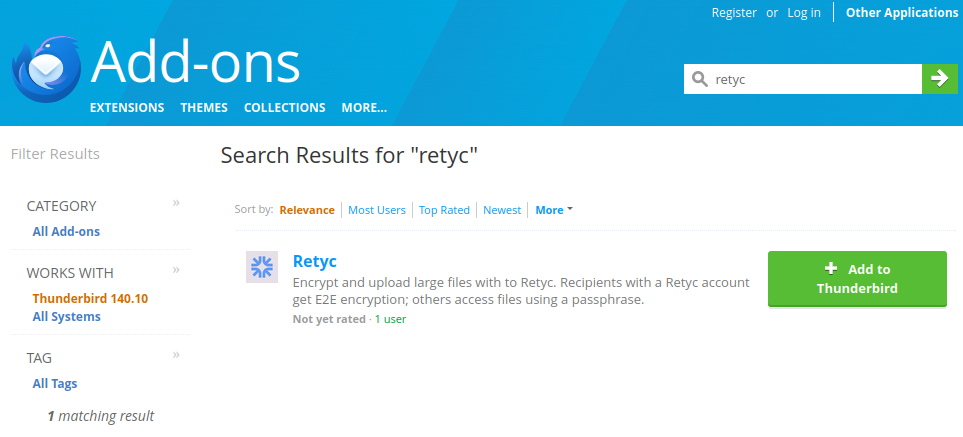Click the '1 user' text
963x437 pixels.
[391, 319]
